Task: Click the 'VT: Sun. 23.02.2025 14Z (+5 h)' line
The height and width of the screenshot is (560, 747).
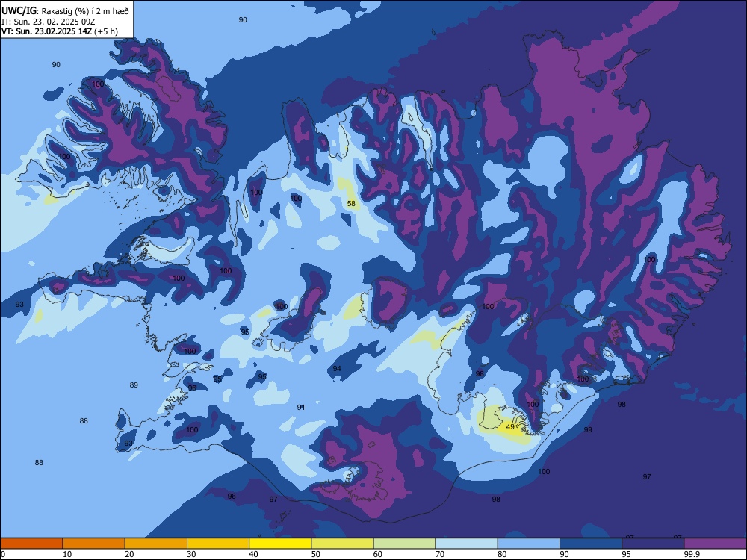Action: point(60,31)
